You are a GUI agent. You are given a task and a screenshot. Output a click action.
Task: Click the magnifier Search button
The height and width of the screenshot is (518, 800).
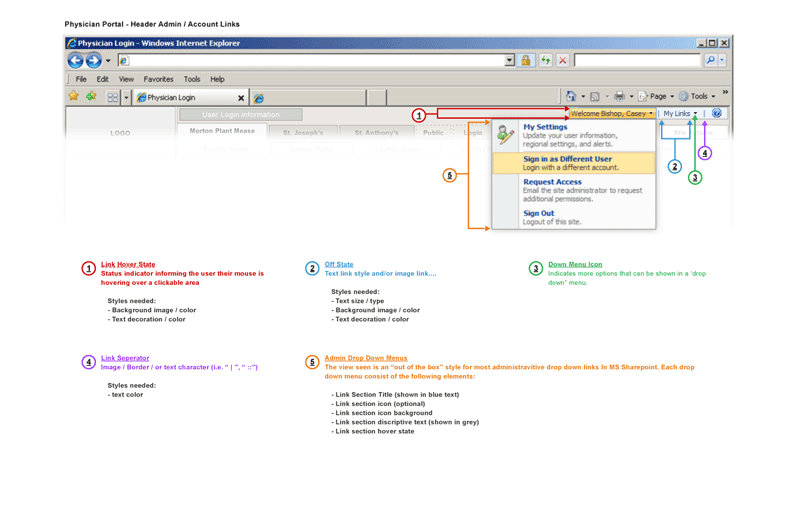[710, 60]
